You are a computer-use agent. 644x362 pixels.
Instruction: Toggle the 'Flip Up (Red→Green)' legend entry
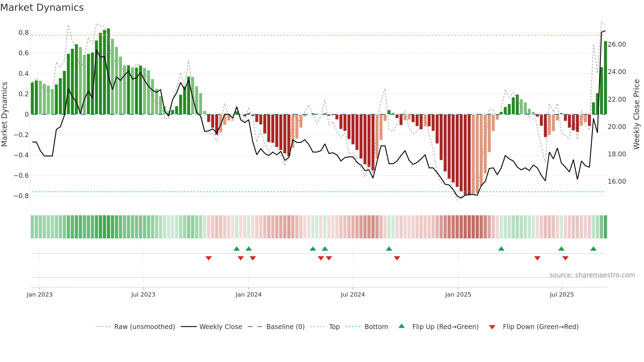(438, 327)
